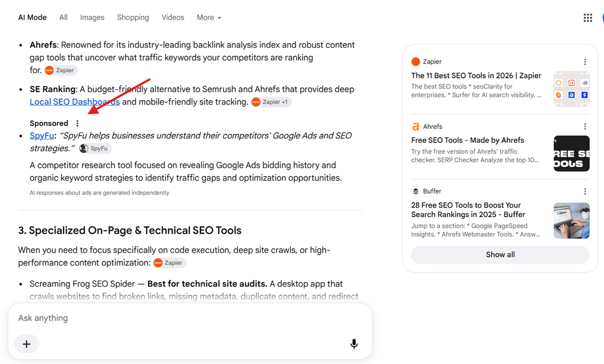This screenshot has width=604, height=364.
Task: Open the Local SEO Dashboards link
Action: (x=75, y=101)
